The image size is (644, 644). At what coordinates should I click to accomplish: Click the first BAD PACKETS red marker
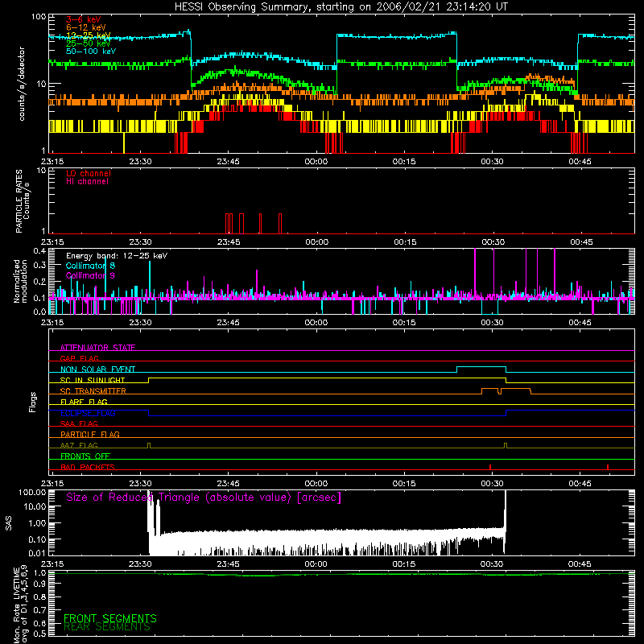point(490,467)
